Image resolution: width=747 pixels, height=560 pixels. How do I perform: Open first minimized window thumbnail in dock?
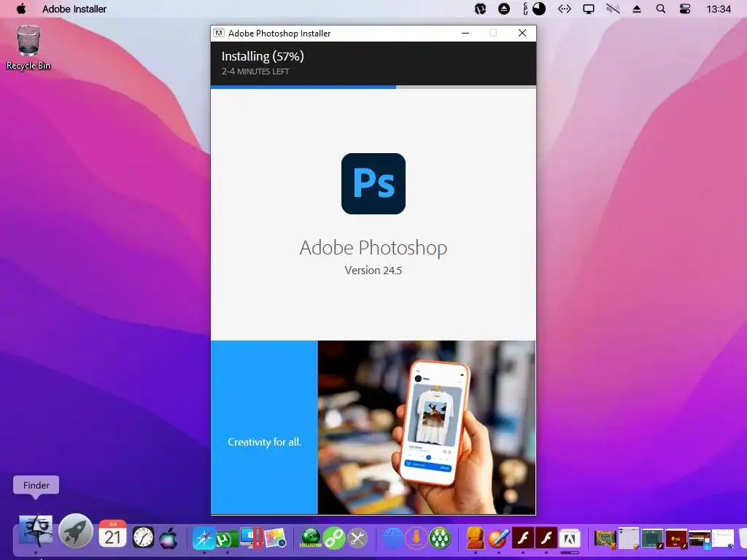coord(605,539)
